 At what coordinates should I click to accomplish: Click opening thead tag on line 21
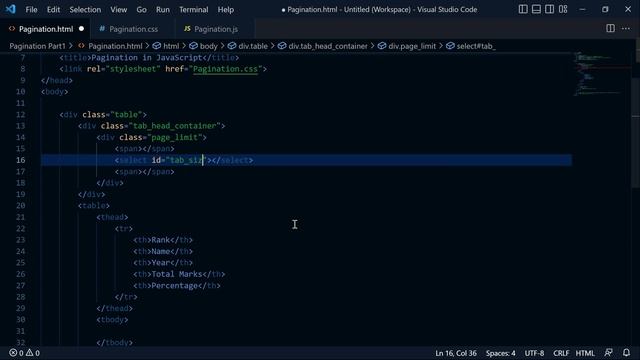tap(112, 217)
